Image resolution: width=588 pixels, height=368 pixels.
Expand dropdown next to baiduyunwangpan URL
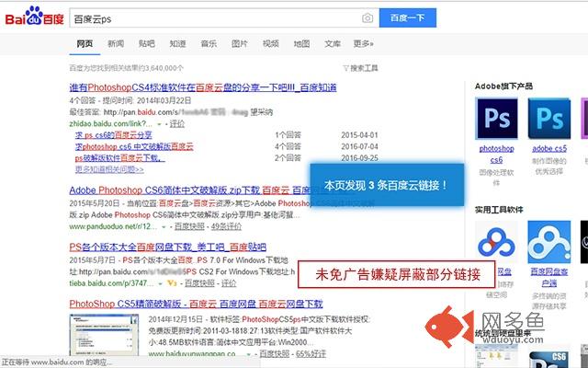(248, 354)
